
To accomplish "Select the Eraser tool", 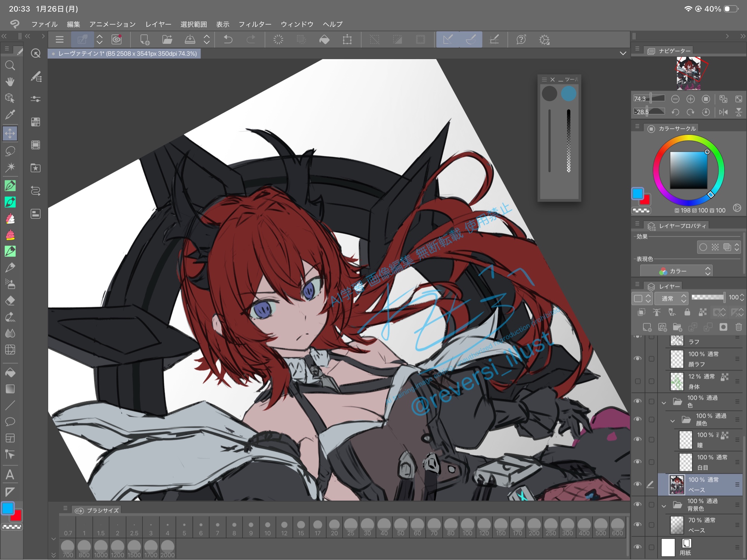I will pyautogui.click(x=10, y=301).
